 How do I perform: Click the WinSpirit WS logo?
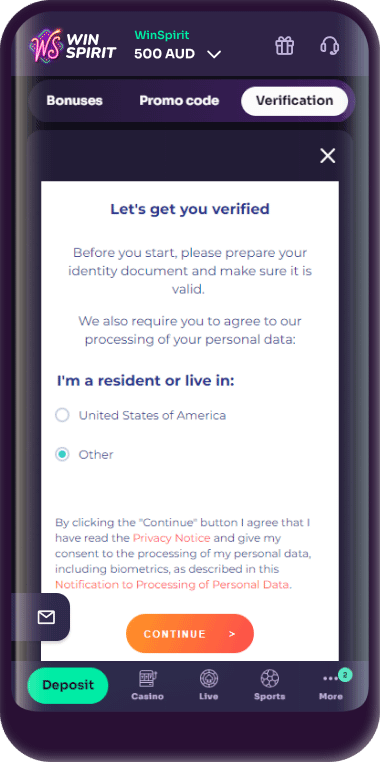tap(73, 45)
